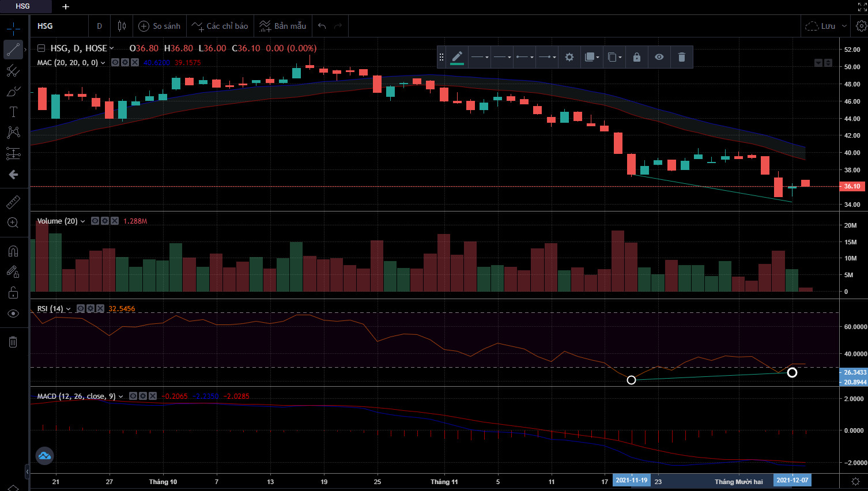
Task: Hide selected drawing via floating toolbar eye
Action: pyautogui.click(x=659, y=57)
